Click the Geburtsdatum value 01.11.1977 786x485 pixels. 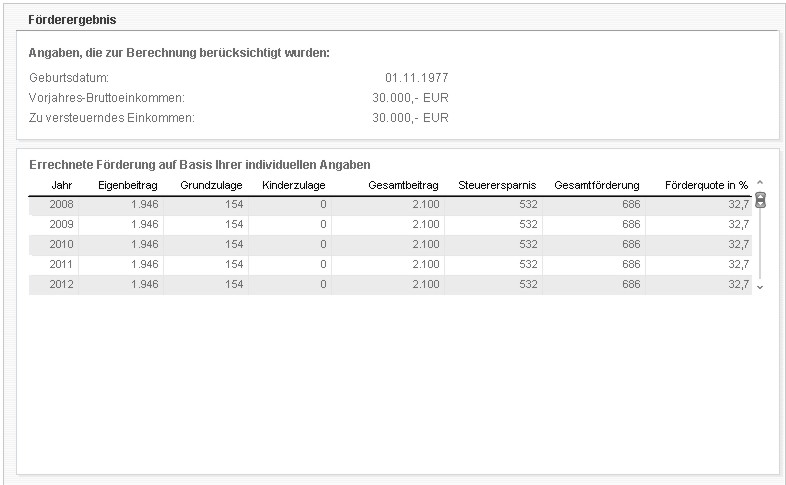[x=417, y=77]
